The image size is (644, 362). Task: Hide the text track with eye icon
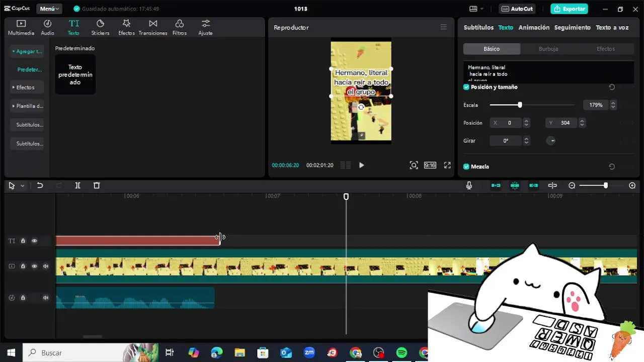34,241
